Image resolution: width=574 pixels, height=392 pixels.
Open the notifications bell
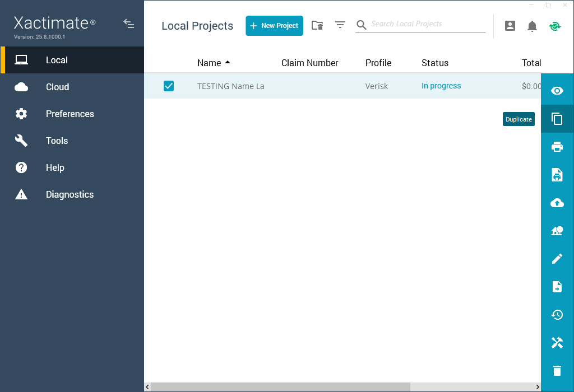(532, 26)
